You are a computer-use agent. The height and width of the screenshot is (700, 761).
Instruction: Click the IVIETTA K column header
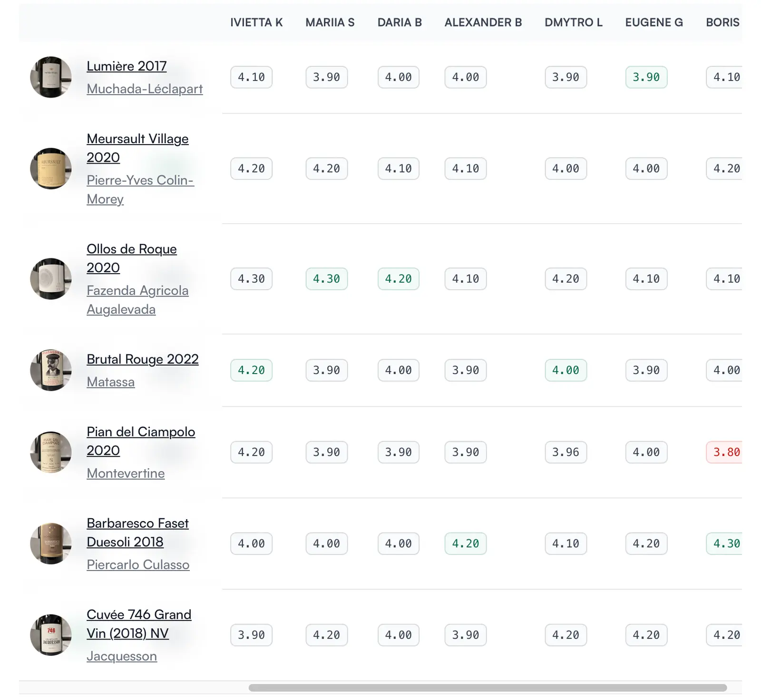point(256,22)
